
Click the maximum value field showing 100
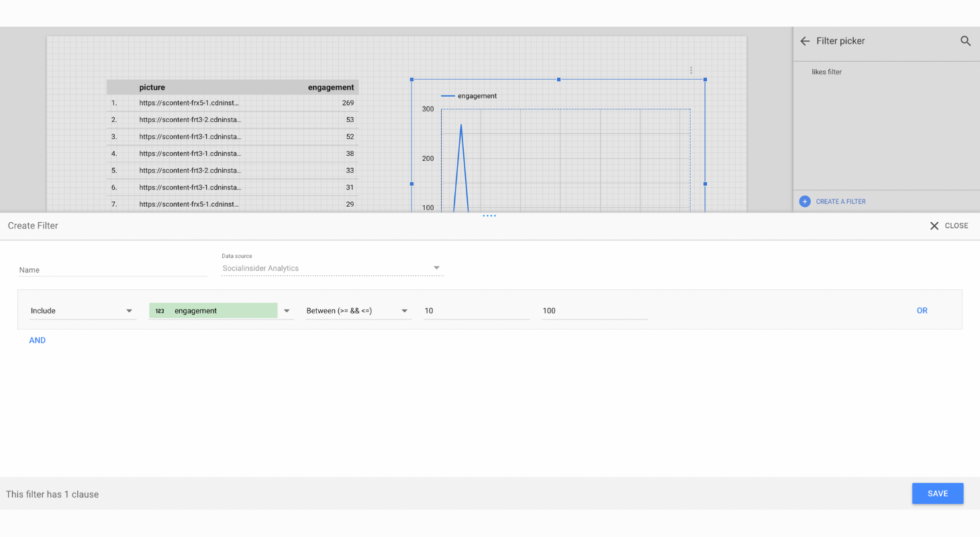pos(595,311)
